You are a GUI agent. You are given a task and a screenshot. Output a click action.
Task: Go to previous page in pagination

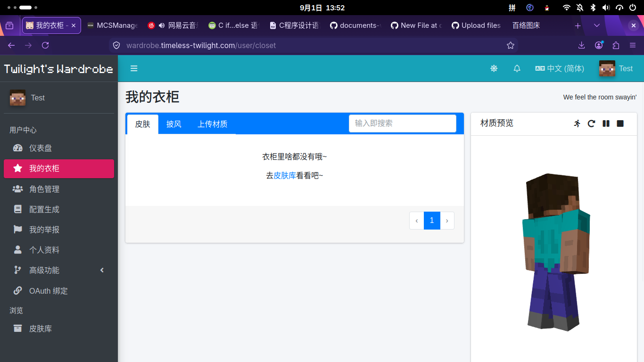point(417,221)
